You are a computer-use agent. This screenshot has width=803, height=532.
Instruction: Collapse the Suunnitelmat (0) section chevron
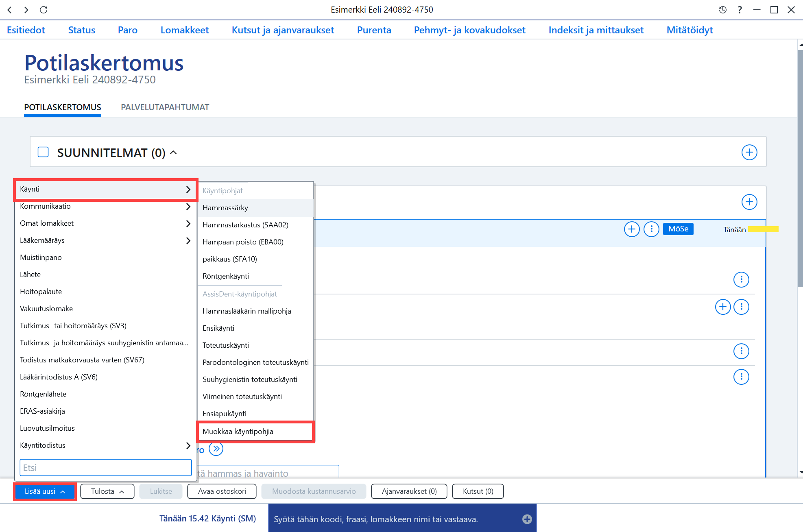click(x=173, y=153)
